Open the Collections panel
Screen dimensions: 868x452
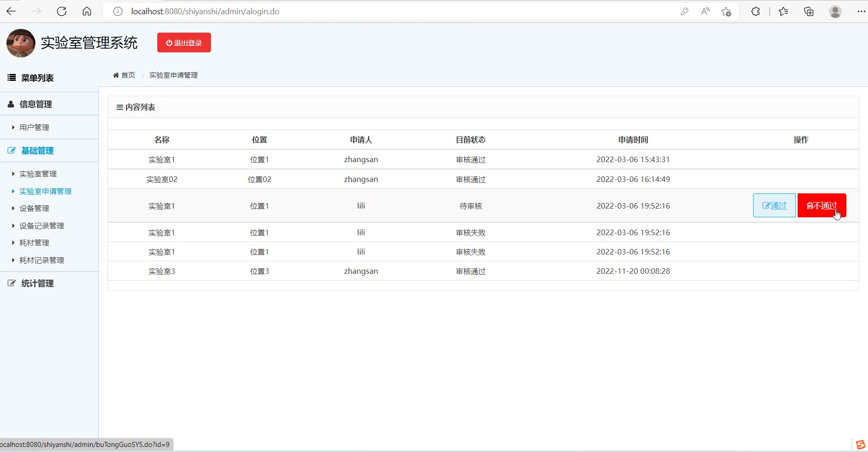[x=809, y=11]
